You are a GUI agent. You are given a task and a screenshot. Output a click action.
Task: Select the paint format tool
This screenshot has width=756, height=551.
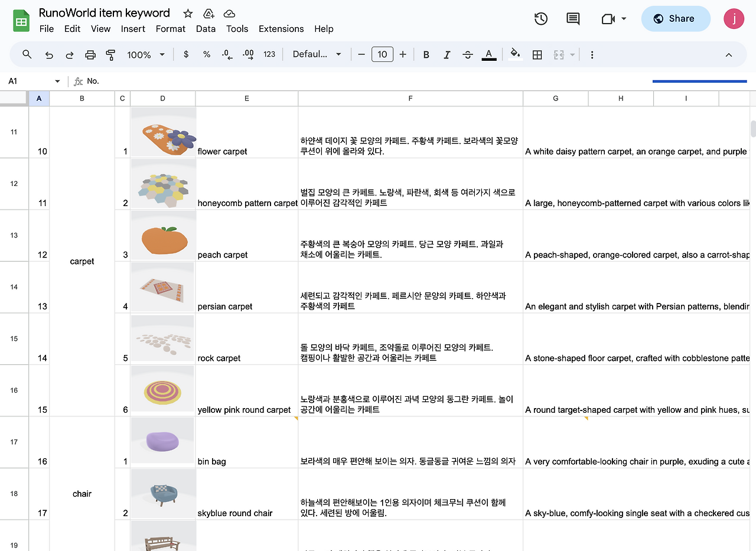(x=110, y=54)
